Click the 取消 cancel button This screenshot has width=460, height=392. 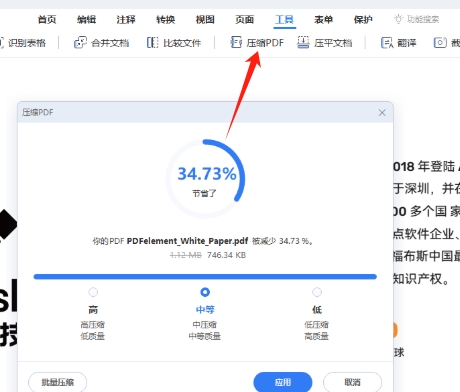point(352,382)
